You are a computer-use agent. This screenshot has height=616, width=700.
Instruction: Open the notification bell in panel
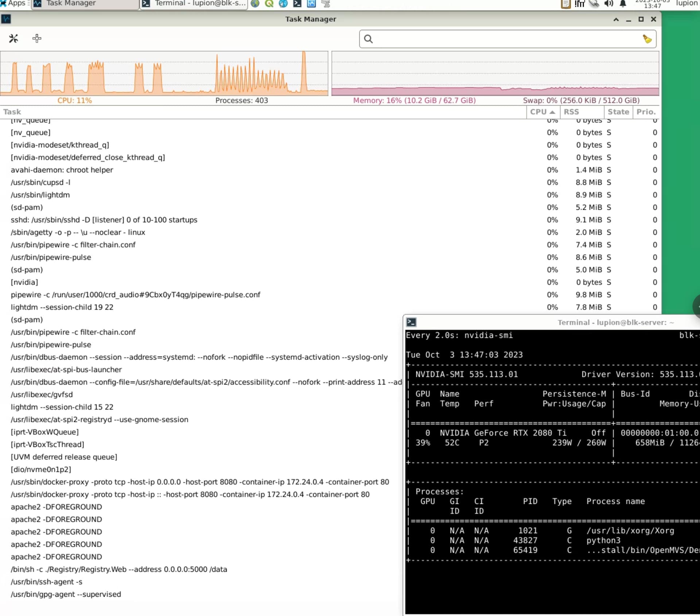coord(623,4)
